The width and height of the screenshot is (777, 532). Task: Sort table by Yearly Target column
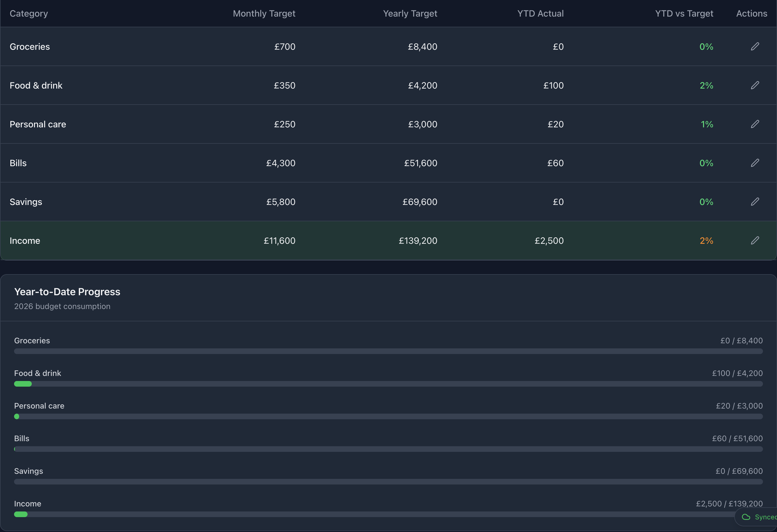pyautogui.click(x=410, y=13)
